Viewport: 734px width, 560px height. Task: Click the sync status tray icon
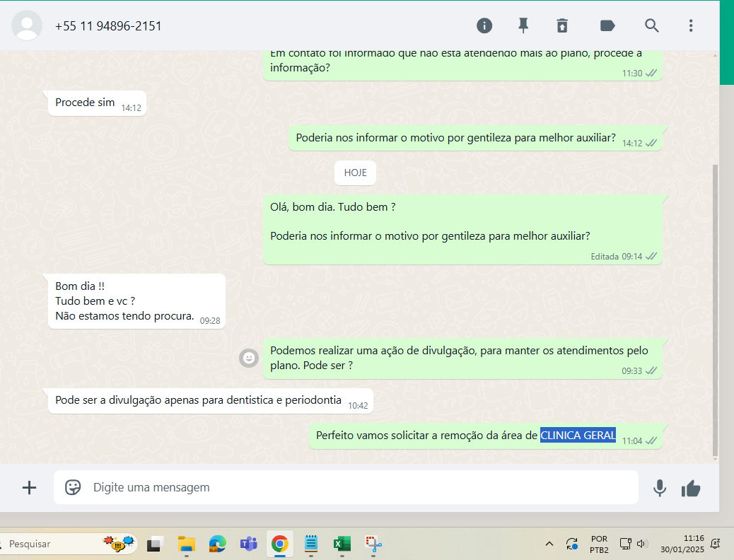click(571, 544)
